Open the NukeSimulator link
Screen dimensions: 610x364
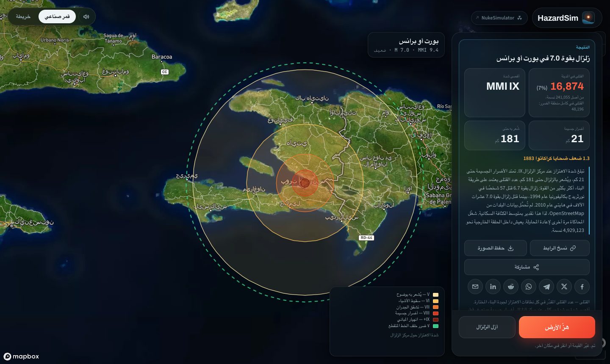(x=499, y=18)
